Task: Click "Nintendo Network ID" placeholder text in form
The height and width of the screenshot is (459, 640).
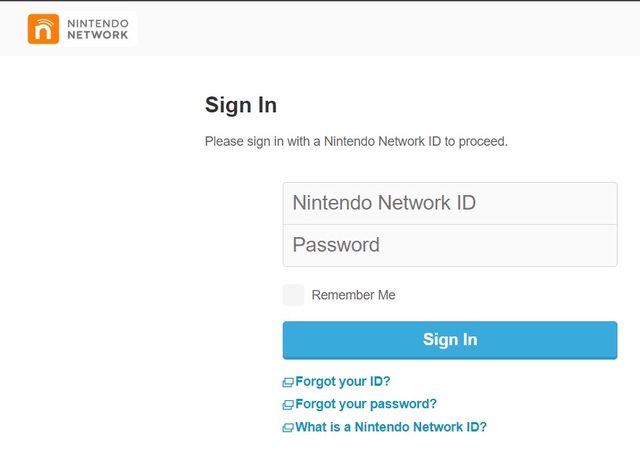Action: [384, 203]
